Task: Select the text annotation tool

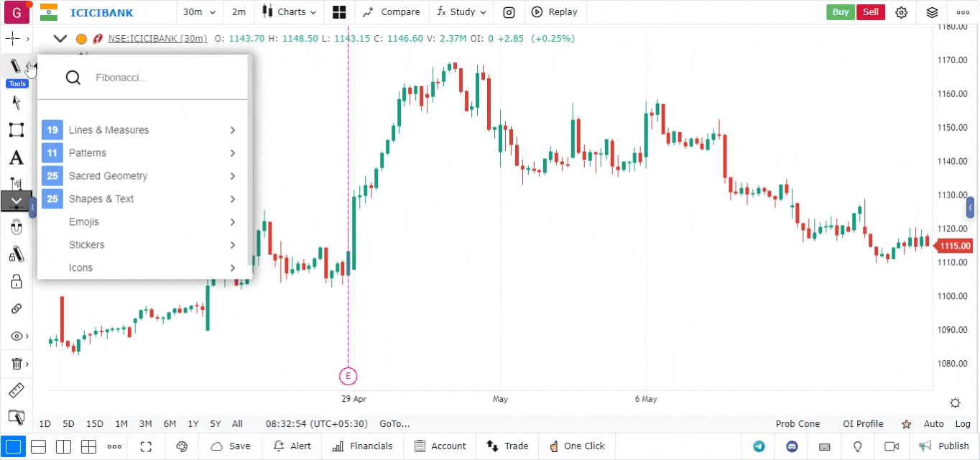Action: pos(16,158)
